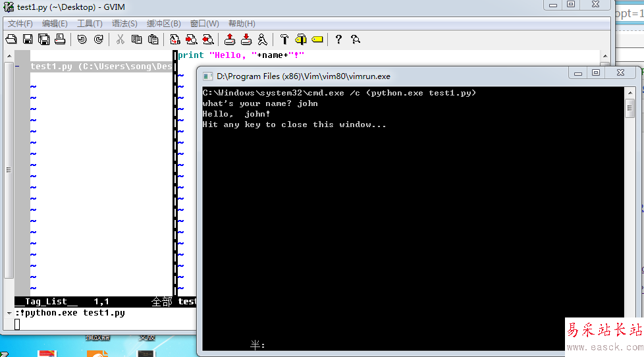Click the Save file toolbar icon
Image resolution: width=644 pixels, height=357 pixels.
click(x=28, y=40)
